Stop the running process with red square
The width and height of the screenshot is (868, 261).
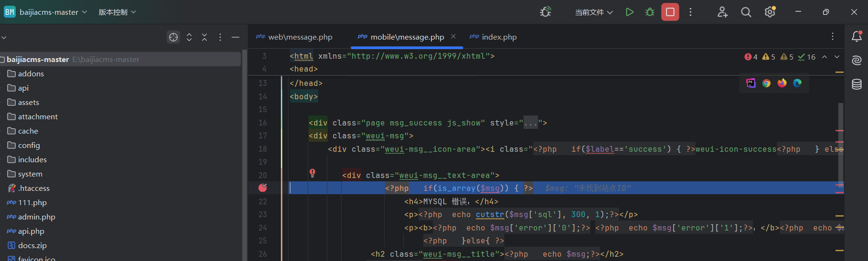point(670,12)
